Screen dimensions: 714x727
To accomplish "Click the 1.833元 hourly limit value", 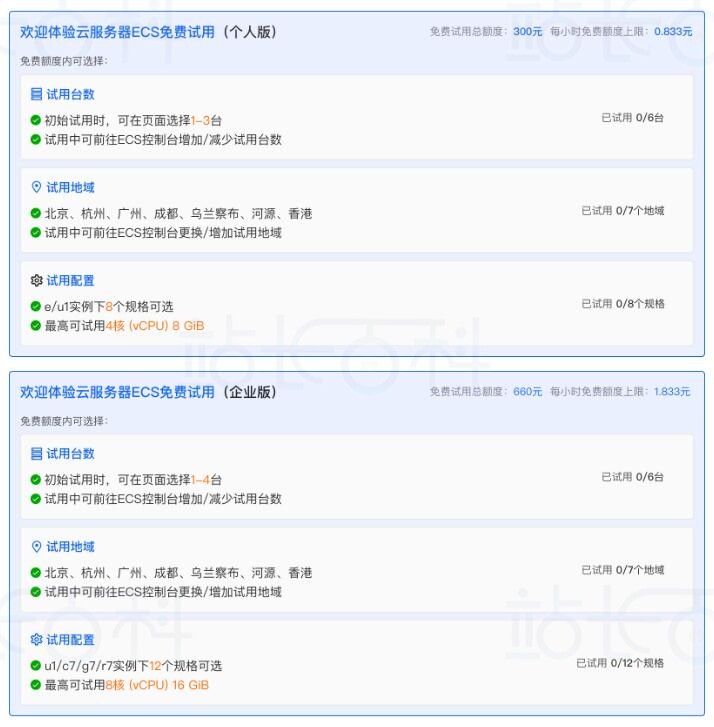I will [672, 391].
